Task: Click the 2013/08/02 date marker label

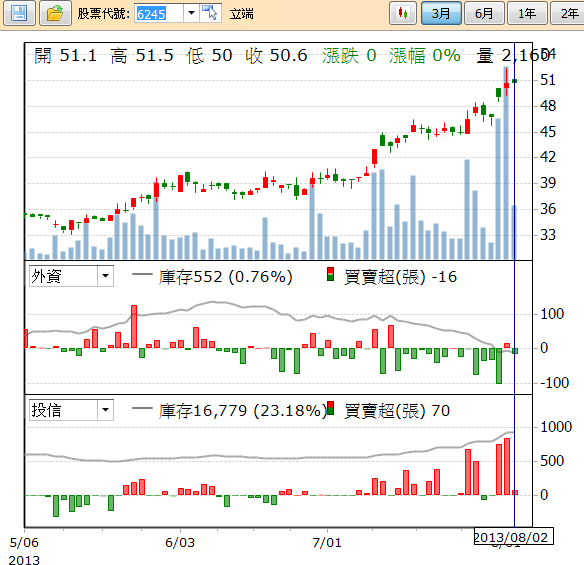Action: click(x=514, y=536)
